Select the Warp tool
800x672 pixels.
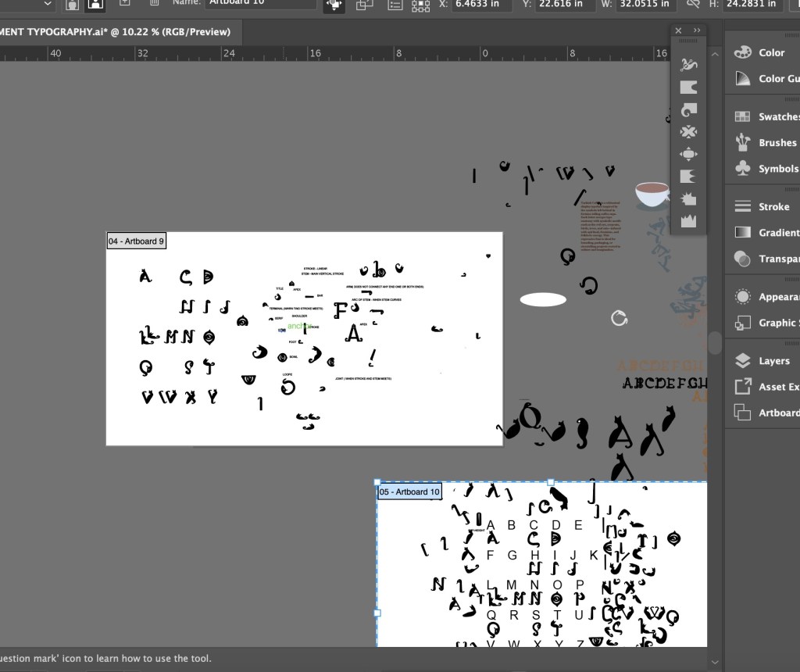click(x=688, y=87)
